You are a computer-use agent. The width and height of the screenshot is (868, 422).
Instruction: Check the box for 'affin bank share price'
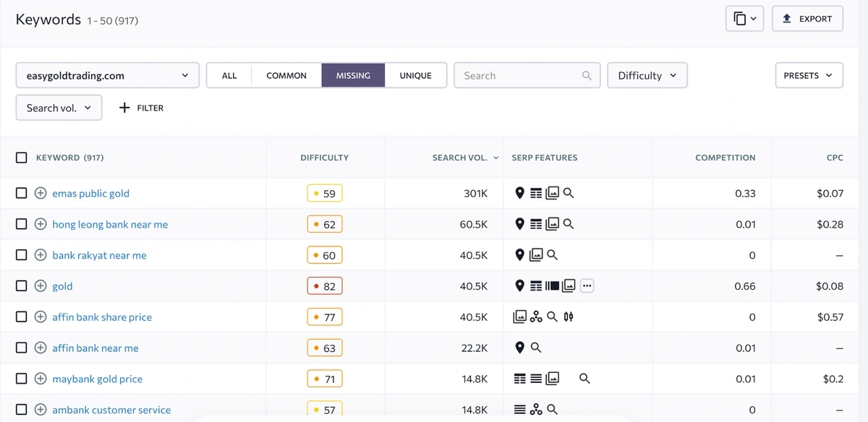(x=22, y=316)
